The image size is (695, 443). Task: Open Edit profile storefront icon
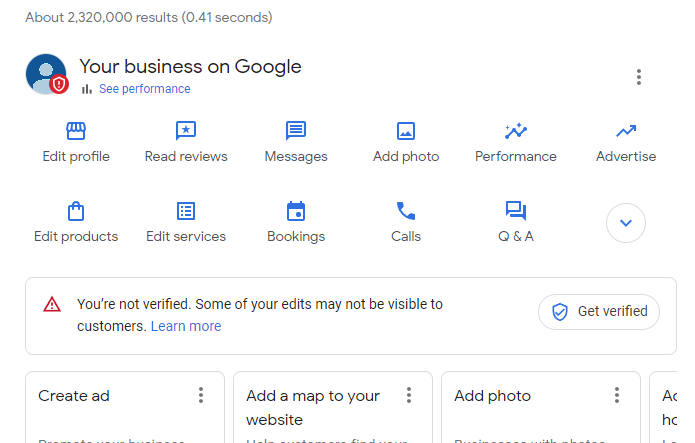76,131
